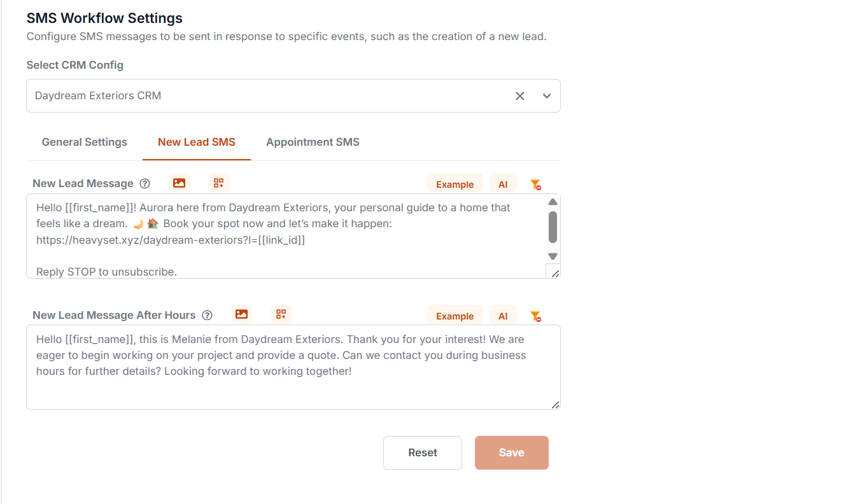860x504 pixels.
Task: Open the New Lead Message help tooltip icon
Action: coord(145,183)
